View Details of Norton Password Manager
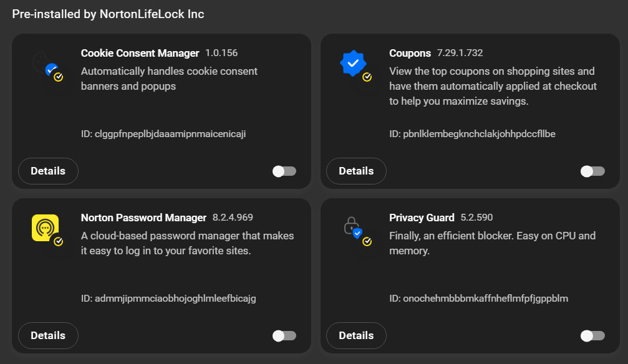Viewport: 628px width, 364px height. [48, 335]
